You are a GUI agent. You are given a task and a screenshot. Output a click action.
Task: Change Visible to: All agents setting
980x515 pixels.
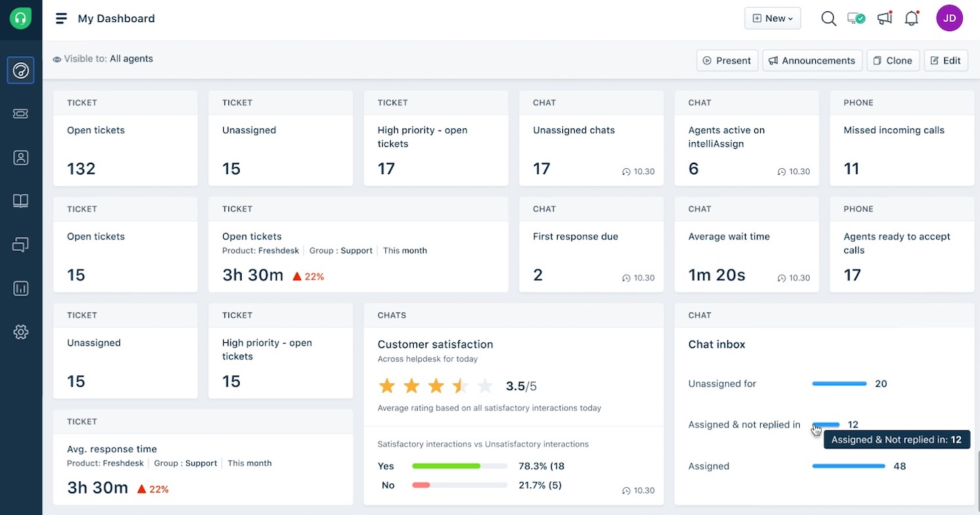tap(130, 58)
